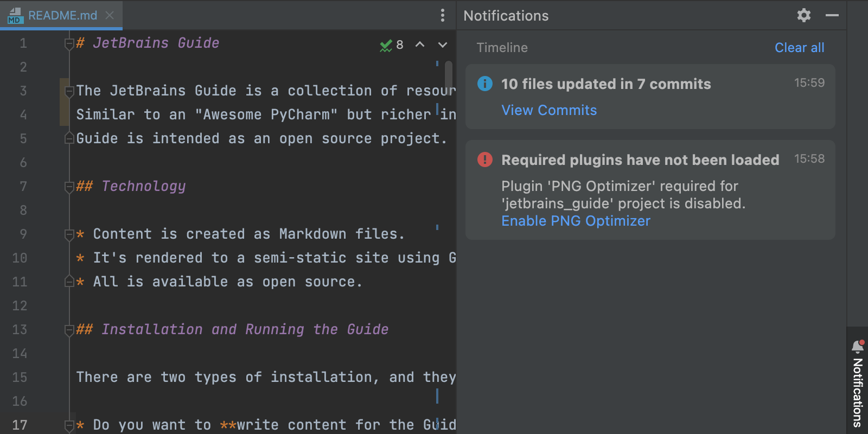The height and width of the screenshot is (434, 868).
Task: Collapse the Technology section fold marker
Action: click(69, 187)
